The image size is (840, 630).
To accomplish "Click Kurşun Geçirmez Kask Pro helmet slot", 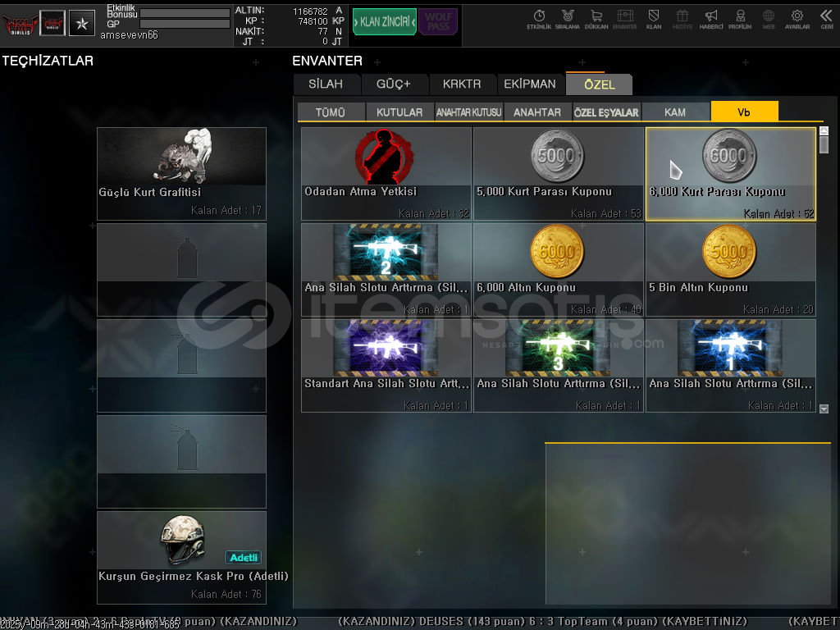I will (181, 557).
